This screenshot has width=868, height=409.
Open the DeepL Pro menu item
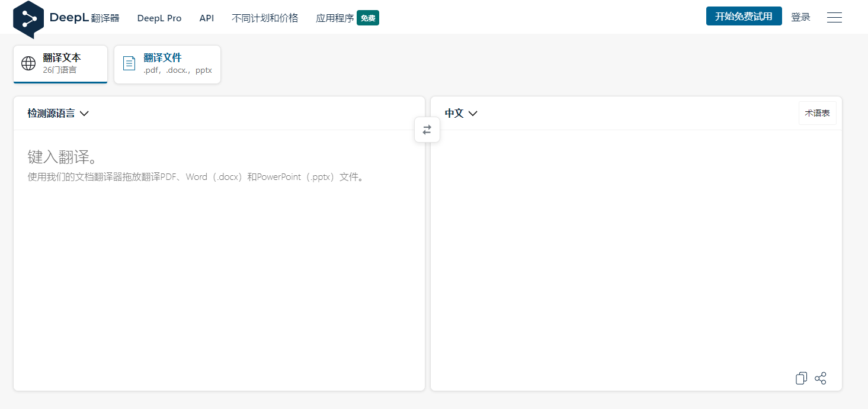(x=159, y=18)
